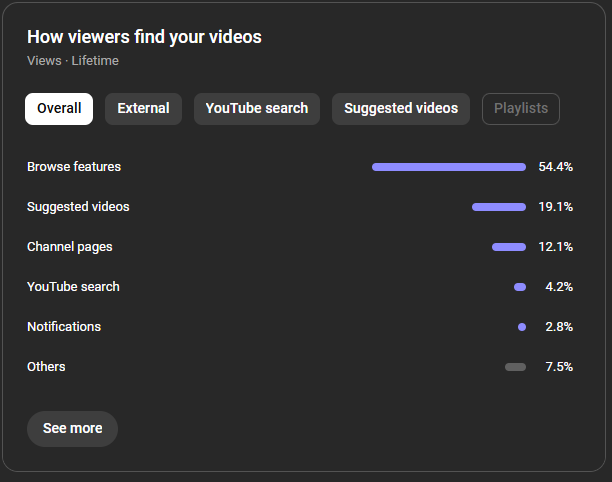Click the 'How viewers find your videos' title

144,37
